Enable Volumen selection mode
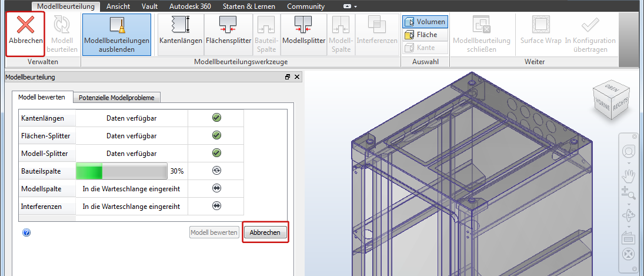Image resolution: width=644 pixels, height=276 pixels. pos(425,22)
